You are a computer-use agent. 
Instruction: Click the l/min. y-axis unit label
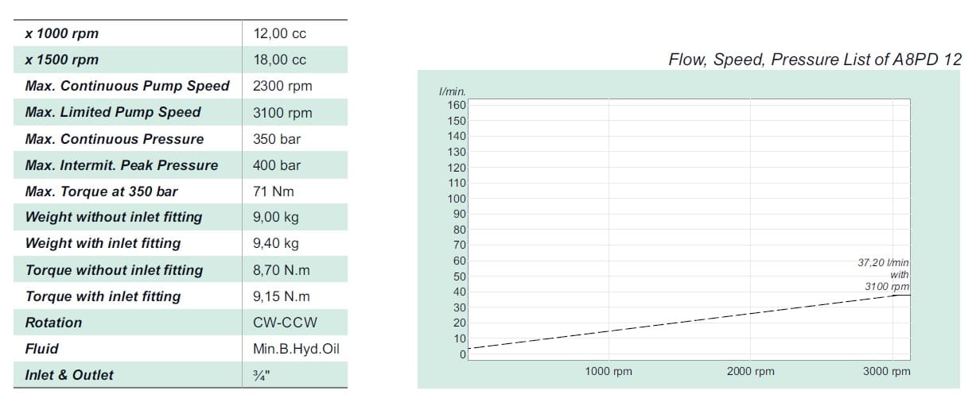tap(452, 92)
